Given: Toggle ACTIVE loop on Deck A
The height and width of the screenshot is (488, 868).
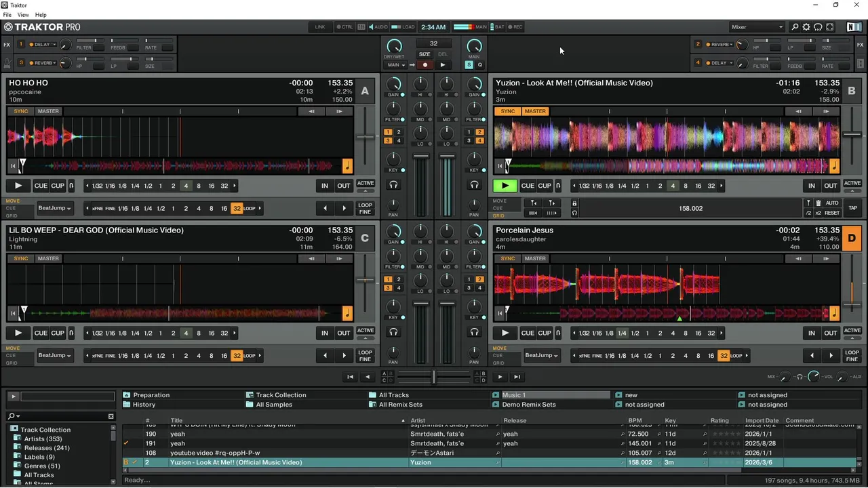Looking at the screenshot, I should pos(366,183).
